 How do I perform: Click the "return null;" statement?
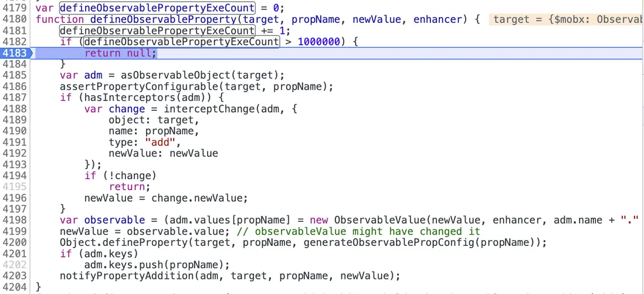click(x=121, y=53)
